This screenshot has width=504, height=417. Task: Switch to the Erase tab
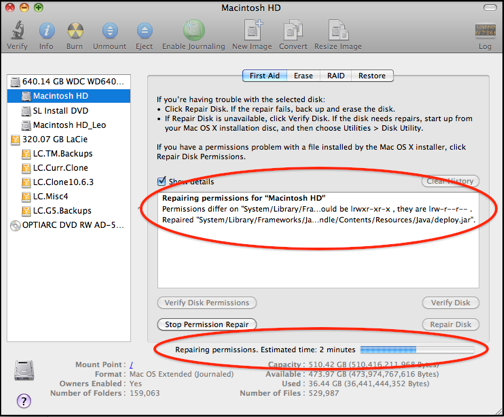click(303, 76)
